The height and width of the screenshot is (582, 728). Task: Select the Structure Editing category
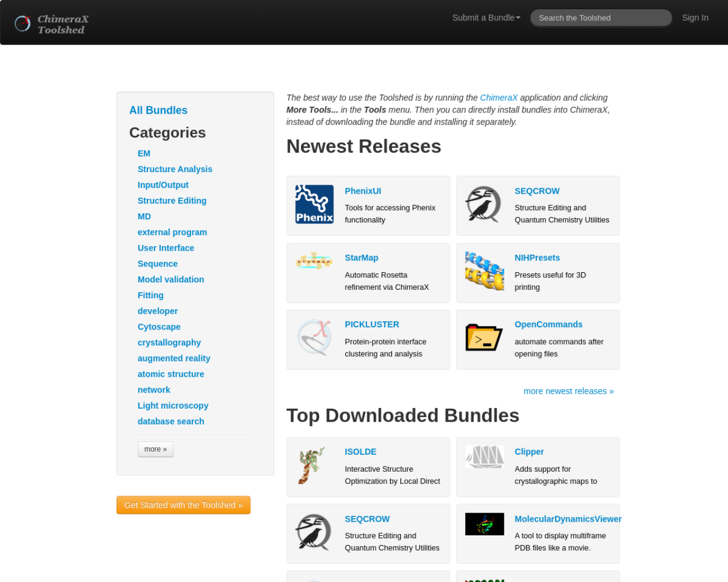point(172,201)
